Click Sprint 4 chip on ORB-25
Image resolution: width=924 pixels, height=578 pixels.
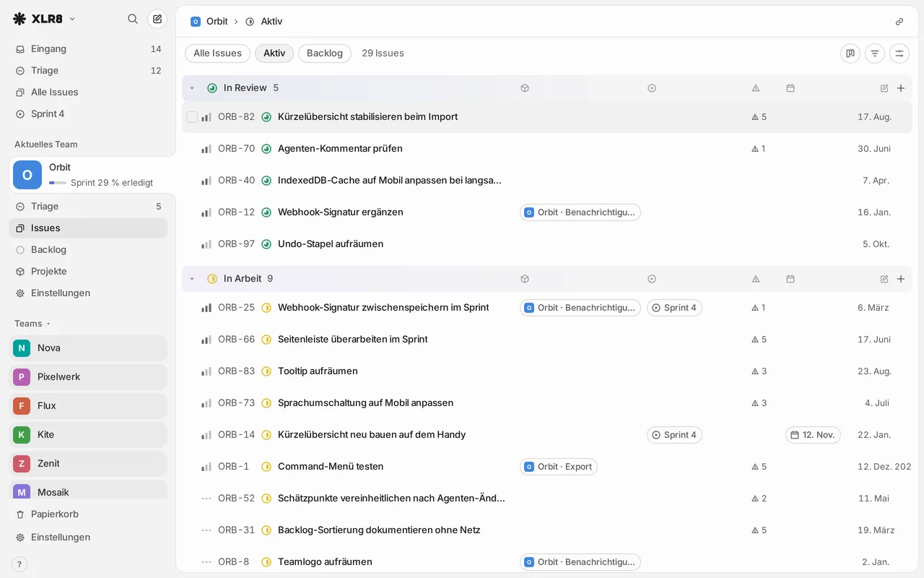coord(674,308)
